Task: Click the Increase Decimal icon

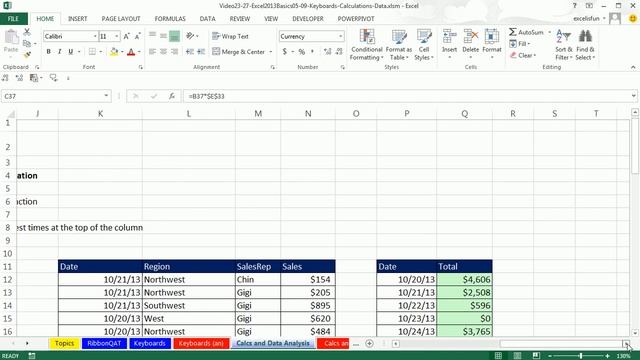Action: [327, 52]
